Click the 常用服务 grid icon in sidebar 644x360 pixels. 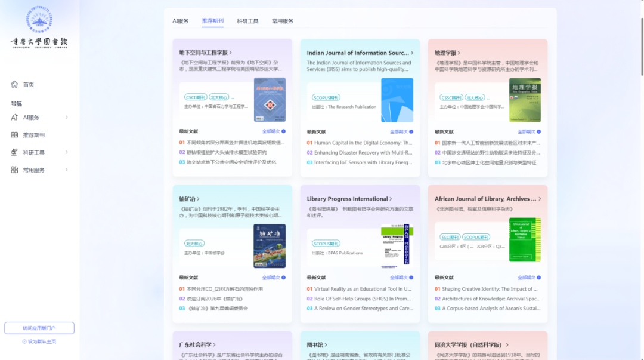click(14, 170)
